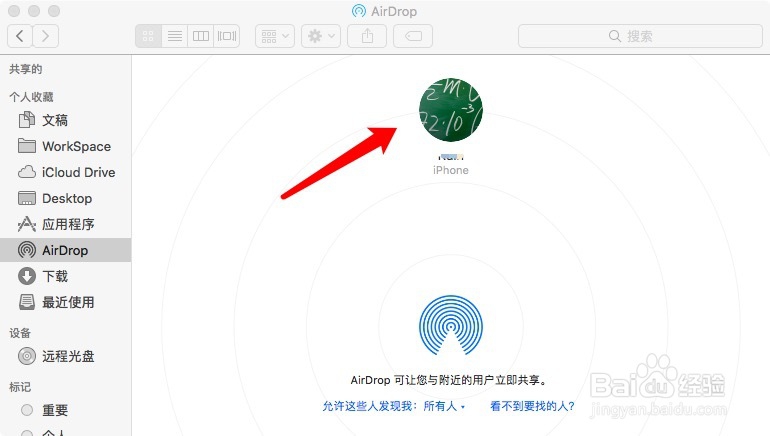Screen dimensions: 770x436
Task: Open the 允许这些人发现我: 所有人 dropdown
Action: click(x=393, y=406)
